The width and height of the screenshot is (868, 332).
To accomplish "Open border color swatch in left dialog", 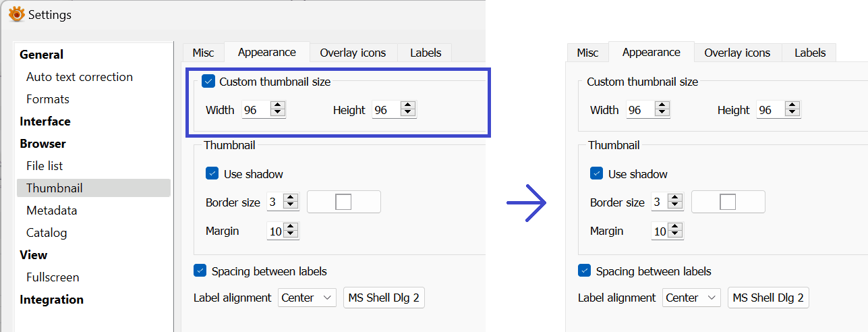I will [344, 202].
